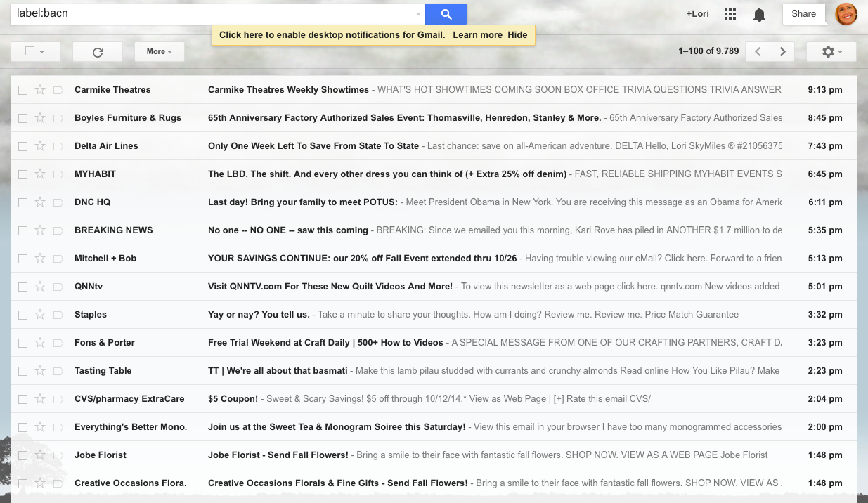
Task: Star the Jobe Florist email
Action: point(40,455)
